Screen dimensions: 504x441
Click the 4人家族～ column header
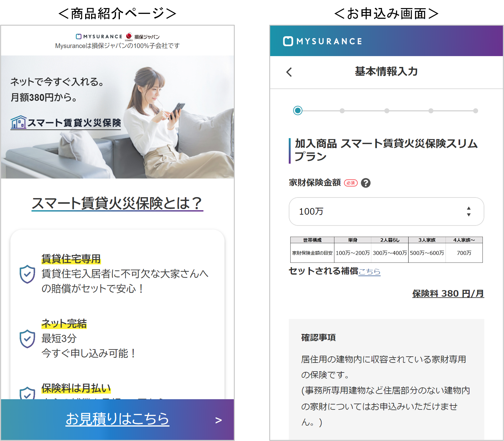click(x=464, y=240)
